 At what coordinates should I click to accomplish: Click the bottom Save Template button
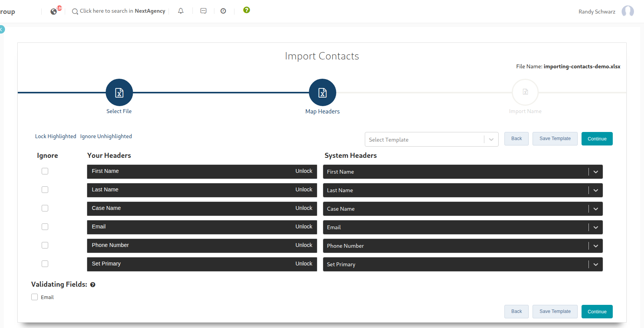(x=555, y=311)
